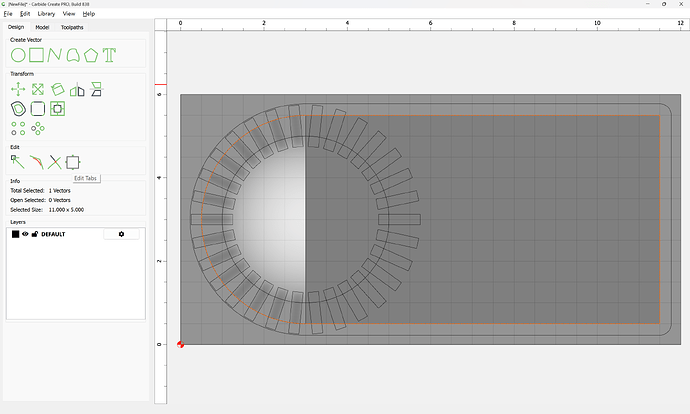This screenshot has width=690, height=414.
Task: Switch to the Model tab
Action: tap(42, 27)
